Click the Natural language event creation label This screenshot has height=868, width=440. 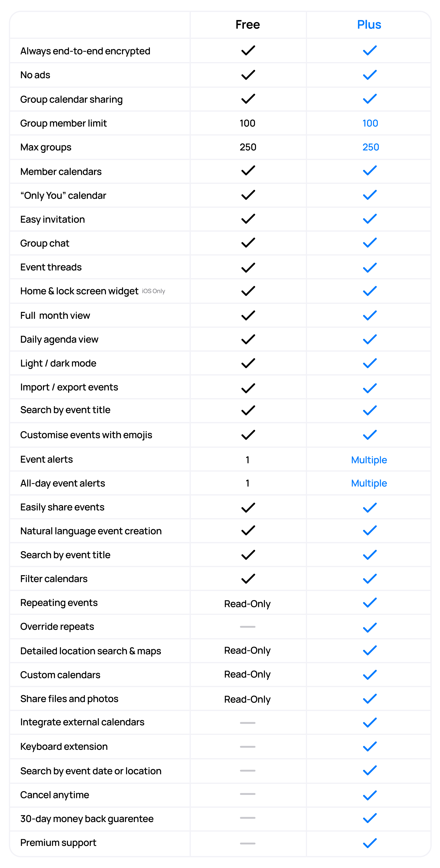point(91,531)
